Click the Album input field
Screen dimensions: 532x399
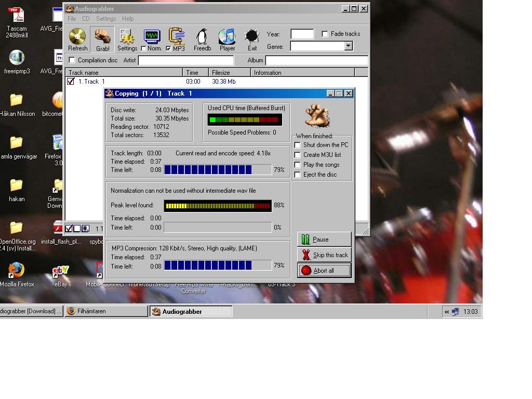pos(316,60)
